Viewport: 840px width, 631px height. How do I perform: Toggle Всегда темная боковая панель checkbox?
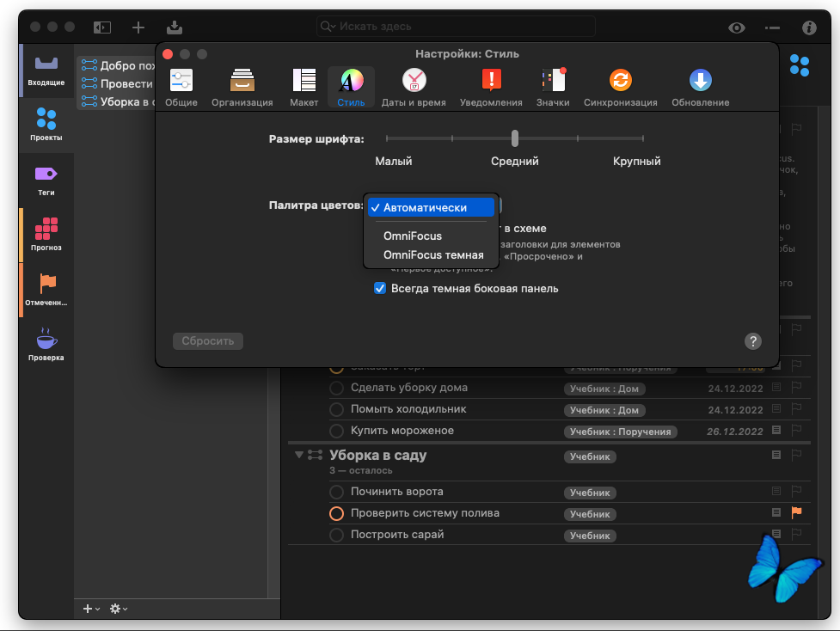[x=380, y=288]
